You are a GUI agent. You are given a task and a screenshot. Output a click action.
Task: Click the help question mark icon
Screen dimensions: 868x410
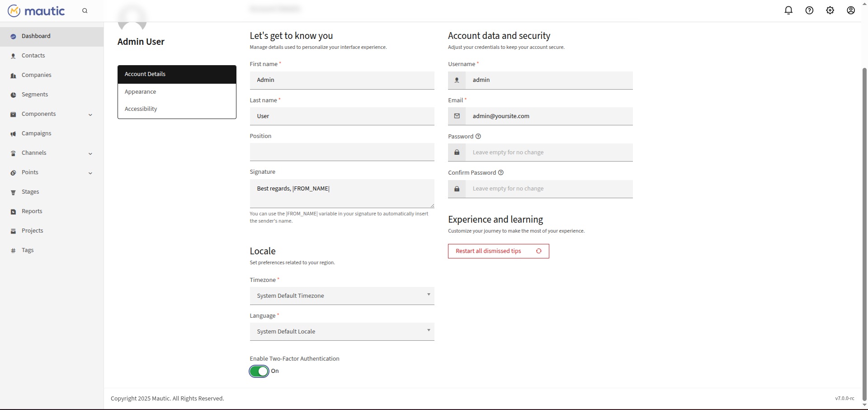pos(809,10)
